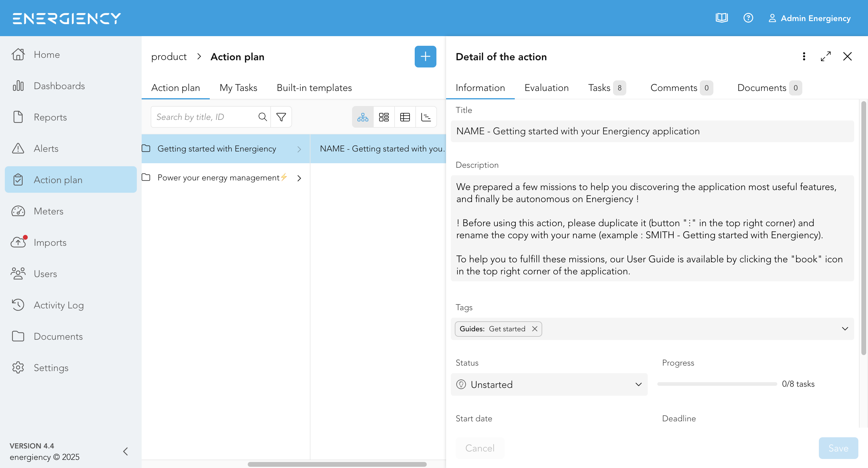
Task: Open the help question mark icon
Action: [x=748, y=18]
